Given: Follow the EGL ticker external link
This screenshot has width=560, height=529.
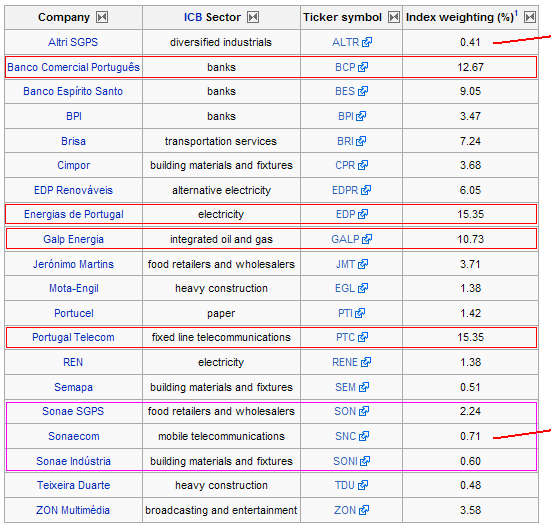Looking at the screenshot, I should (x=352, y=288).
